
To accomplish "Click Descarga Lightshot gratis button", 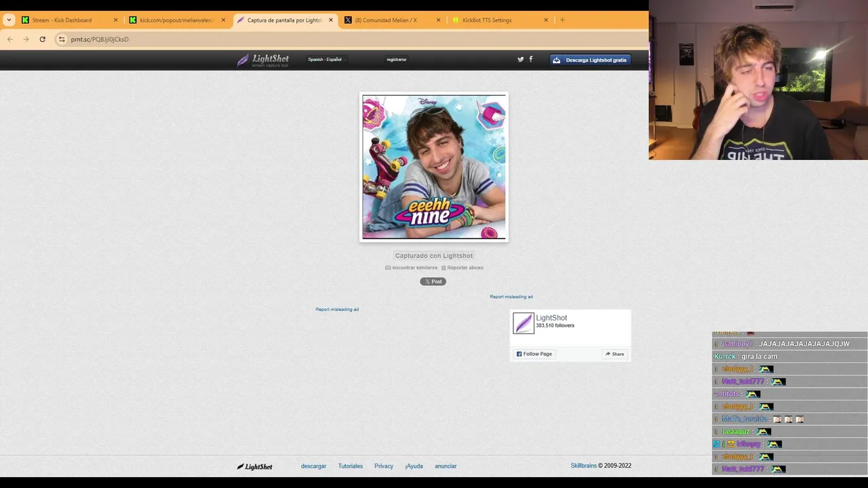I will coord(591,60).
